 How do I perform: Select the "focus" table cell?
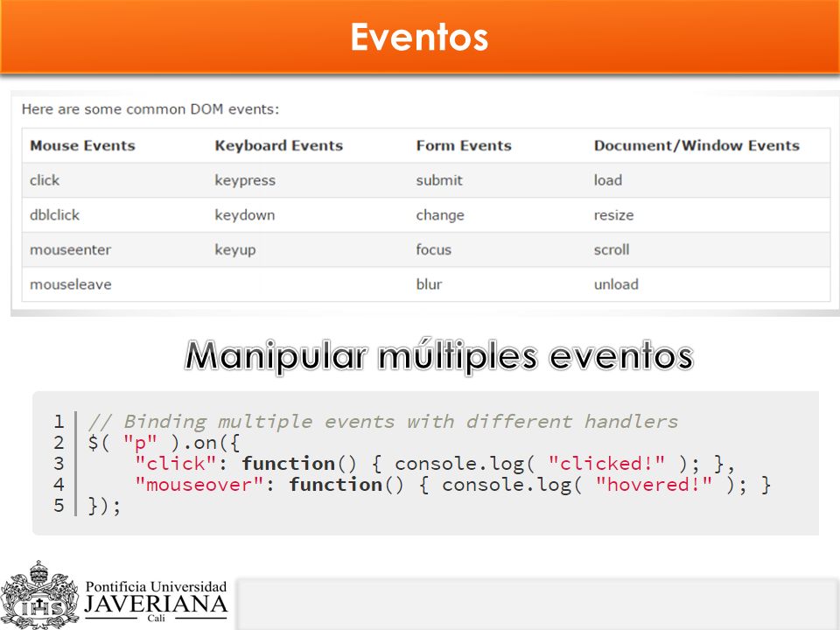433,249
